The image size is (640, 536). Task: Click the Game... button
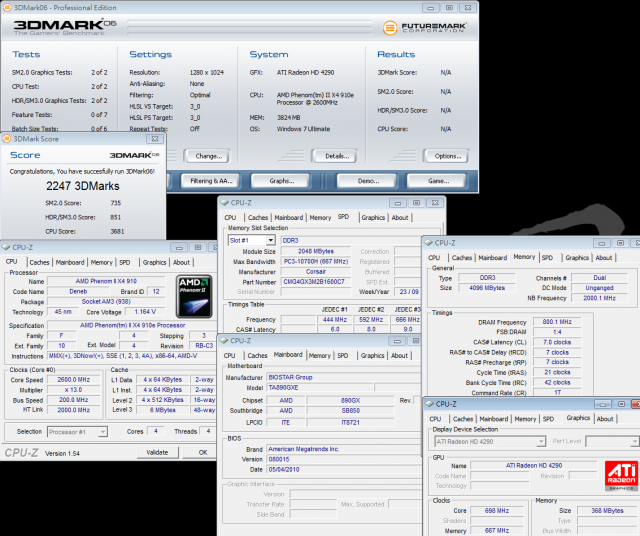(437, 180)
